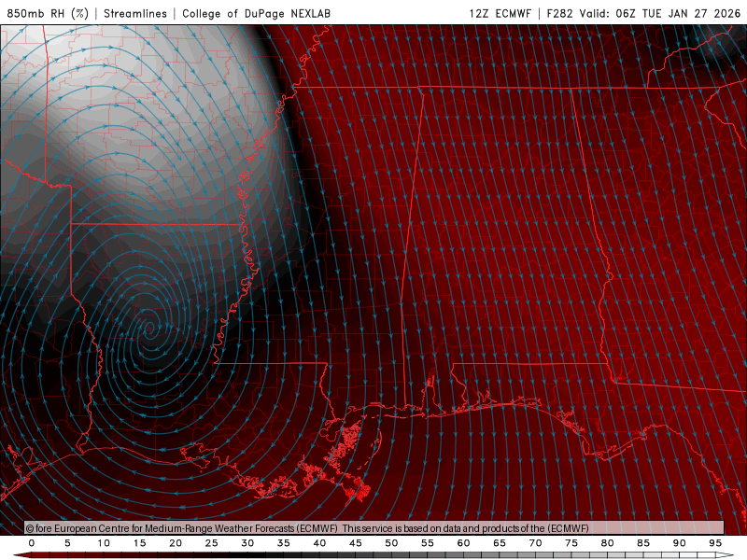Click colorbar label '70'
Image resolution: width=747 pixels, height=560 pixels.
click(x=535, y=543)
